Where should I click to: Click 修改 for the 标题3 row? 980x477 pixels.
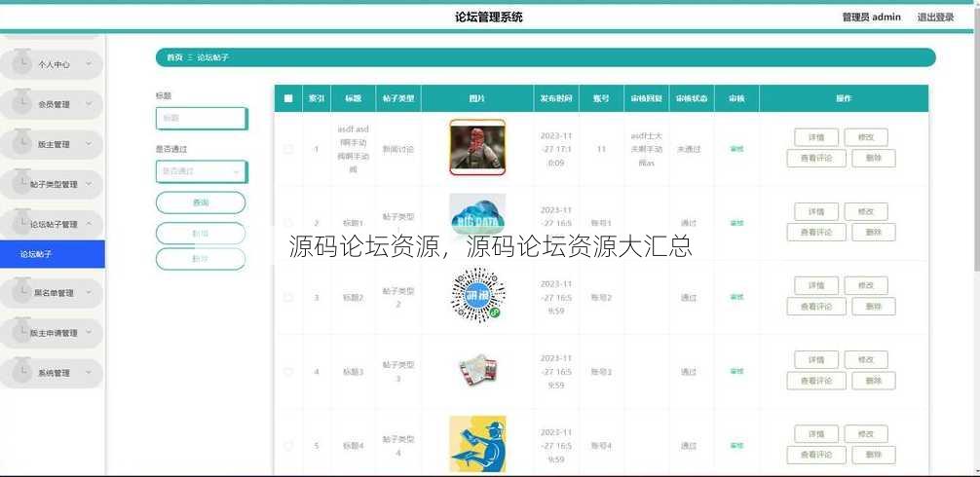tap(866, 359)
